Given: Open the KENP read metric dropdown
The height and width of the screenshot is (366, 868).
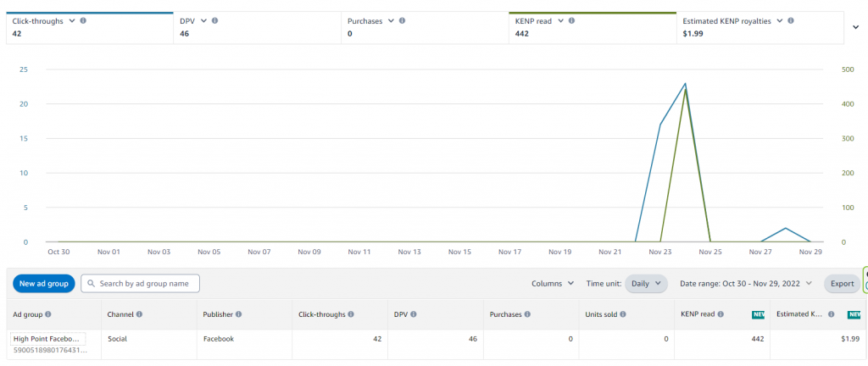Looking at the screenshot, I should click(561, 20).
